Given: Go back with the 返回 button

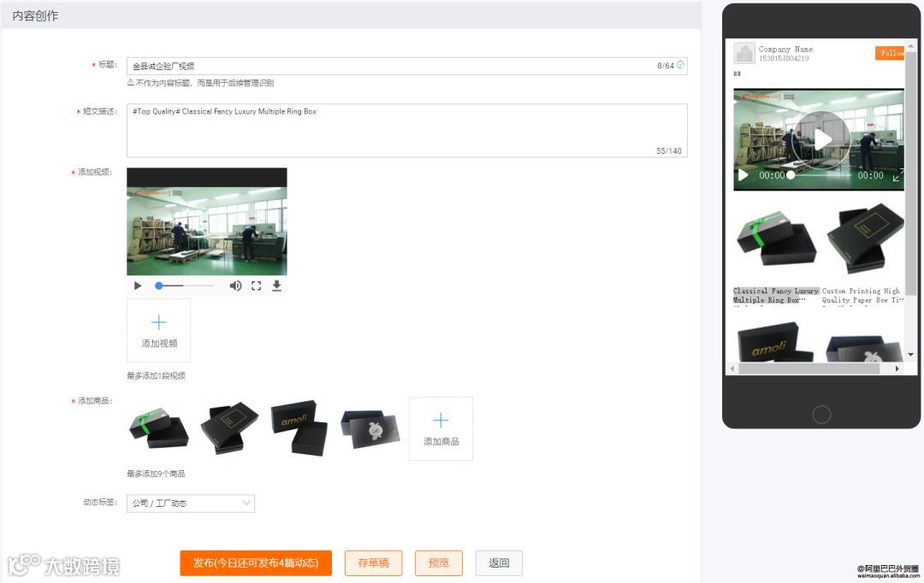Looking at the screenshot, I should click(x=499, y=563).
